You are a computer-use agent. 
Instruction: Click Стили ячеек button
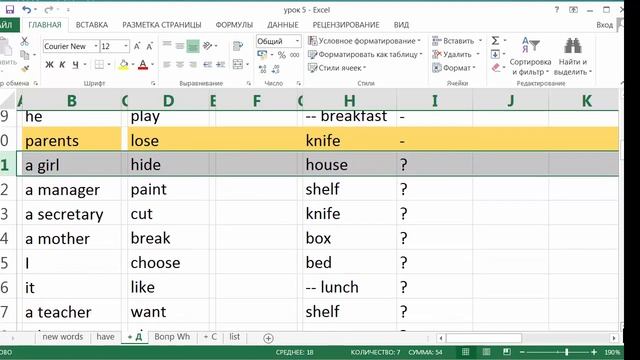(x=337, y=68)
